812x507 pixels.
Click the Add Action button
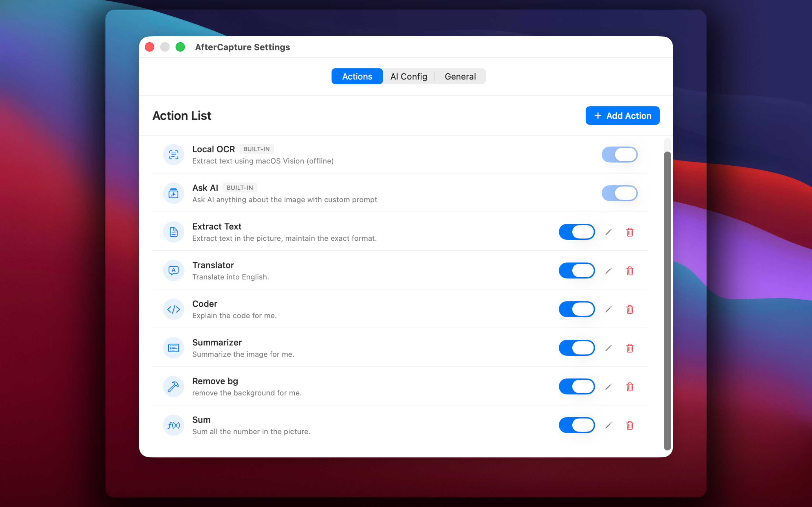coord(623,116)
